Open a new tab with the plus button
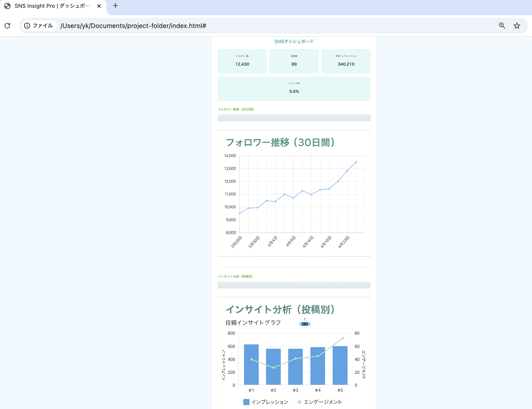The image size is (532, 409). click(x=115, y=6)
